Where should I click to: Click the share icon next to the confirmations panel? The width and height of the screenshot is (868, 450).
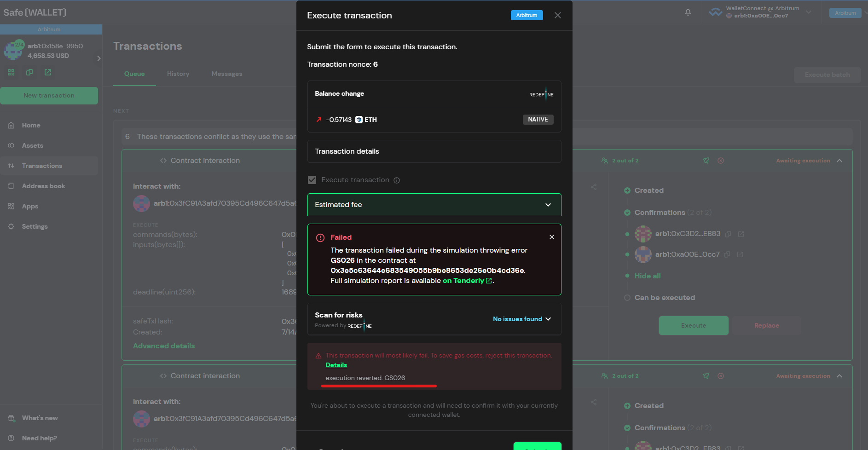pyautogui.click(x=593, y=187)
